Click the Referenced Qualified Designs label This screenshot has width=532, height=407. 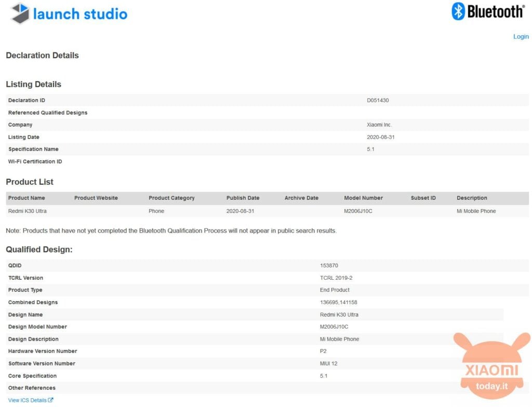47,113
